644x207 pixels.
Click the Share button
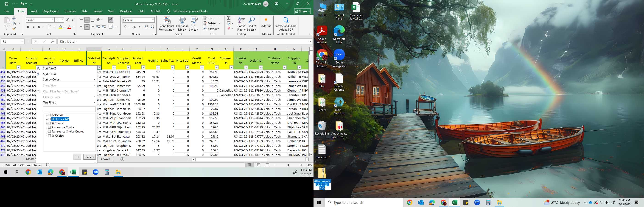point(302,11)
